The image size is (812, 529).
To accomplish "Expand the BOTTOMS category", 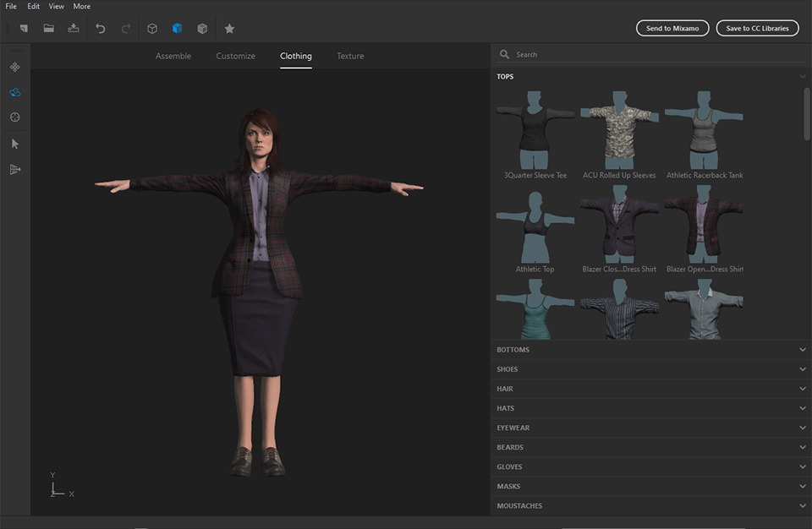I will [x=650, y=349].
